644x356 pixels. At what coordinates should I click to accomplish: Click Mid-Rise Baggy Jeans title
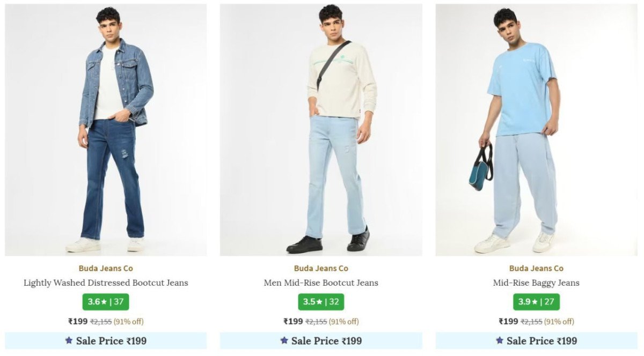tap(536, 283)
